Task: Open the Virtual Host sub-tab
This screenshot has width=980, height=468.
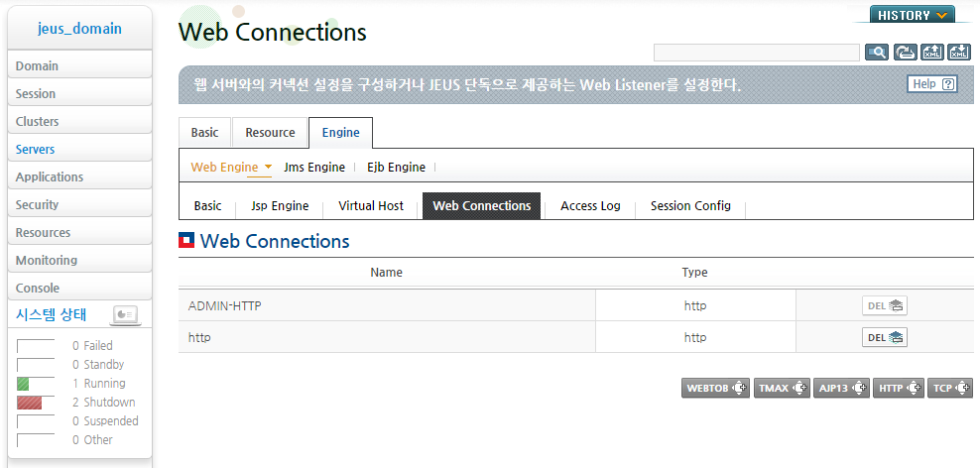Action: tap(371, 205)
